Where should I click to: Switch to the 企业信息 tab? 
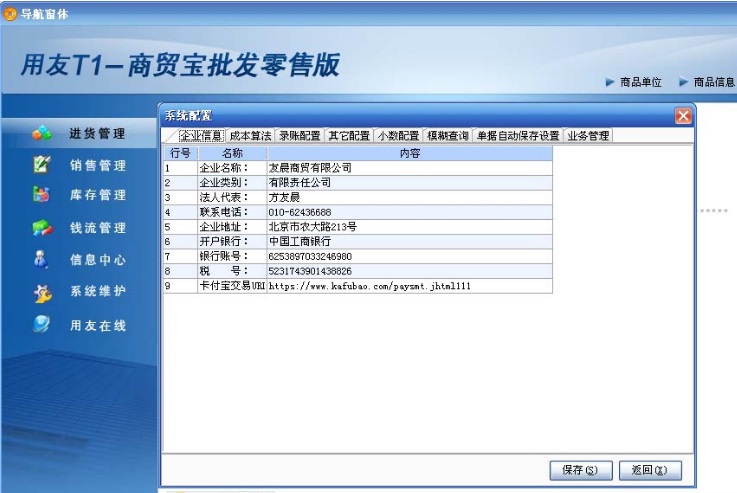[202, 136]
